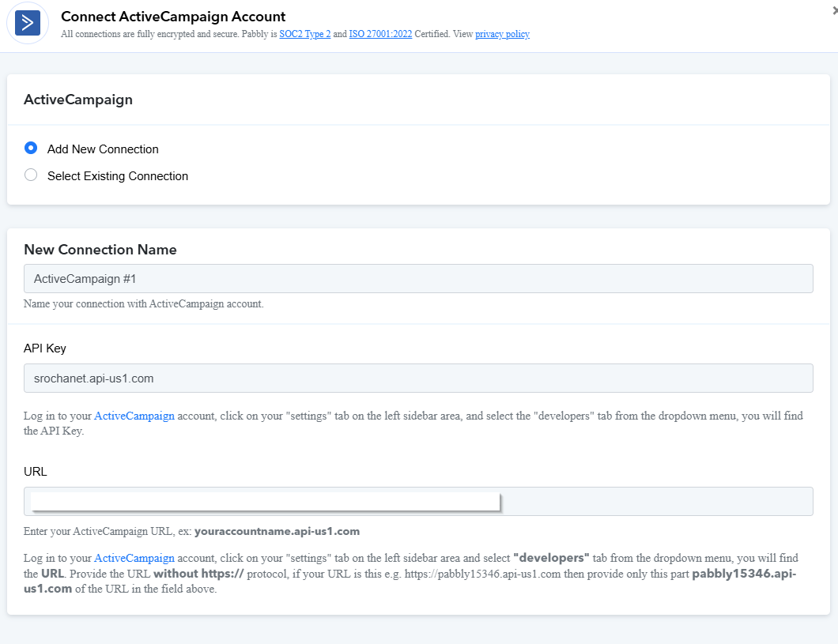Select the Add New Connection radio button
838x644 pixels.
(x=31, y=149)
